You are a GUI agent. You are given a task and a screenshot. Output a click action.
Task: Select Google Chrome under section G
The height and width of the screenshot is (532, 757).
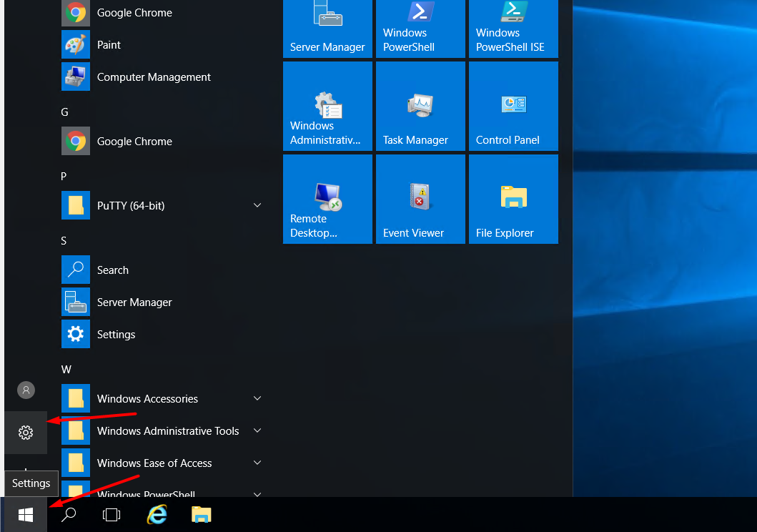(x=135, y=141)
